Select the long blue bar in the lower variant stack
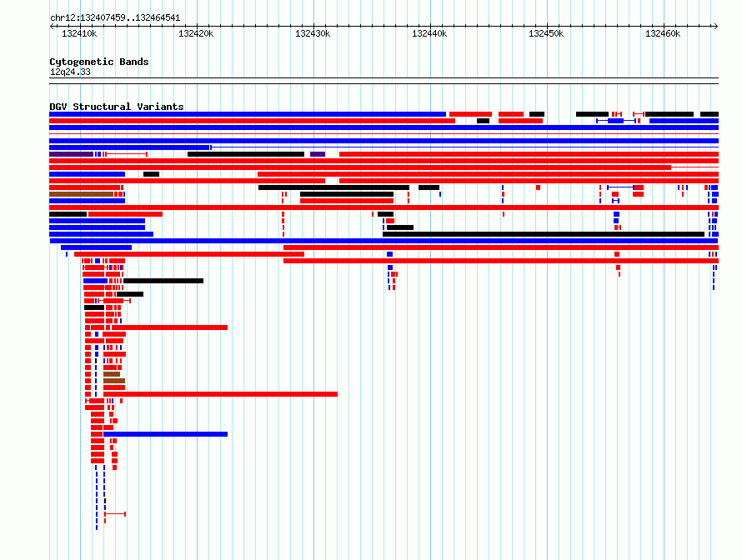Image resolution: width=742 pixels, height=560 pixels. 165,434
